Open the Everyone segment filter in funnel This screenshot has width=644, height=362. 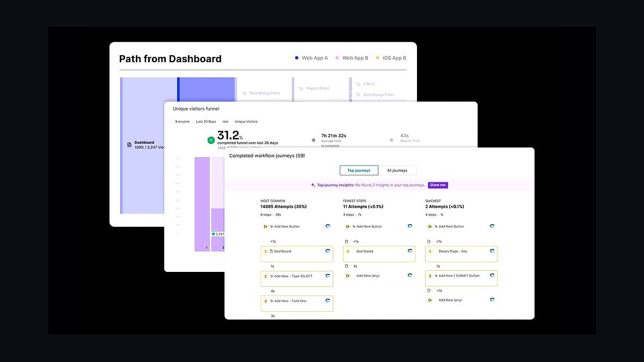pos(182,122)
